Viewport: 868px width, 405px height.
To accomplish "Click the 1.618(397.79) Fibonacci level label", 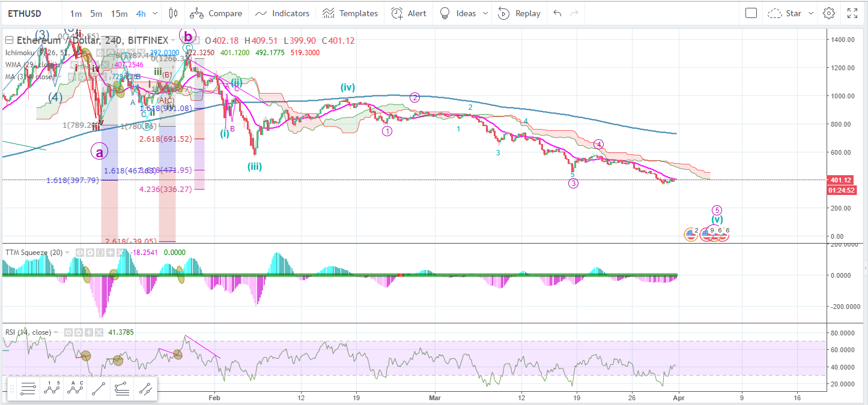I will point(73,180).
